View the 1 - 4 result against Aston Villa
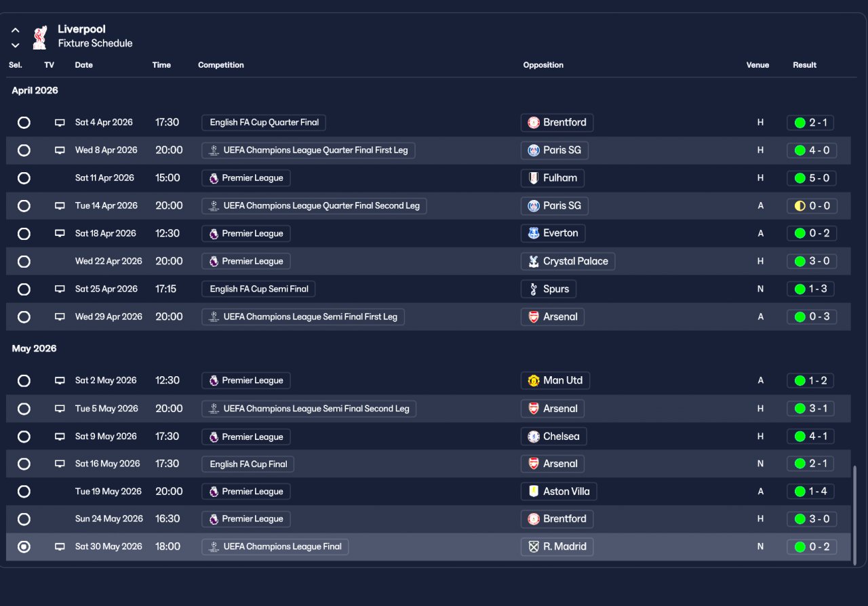 click(x=812, y=491)
